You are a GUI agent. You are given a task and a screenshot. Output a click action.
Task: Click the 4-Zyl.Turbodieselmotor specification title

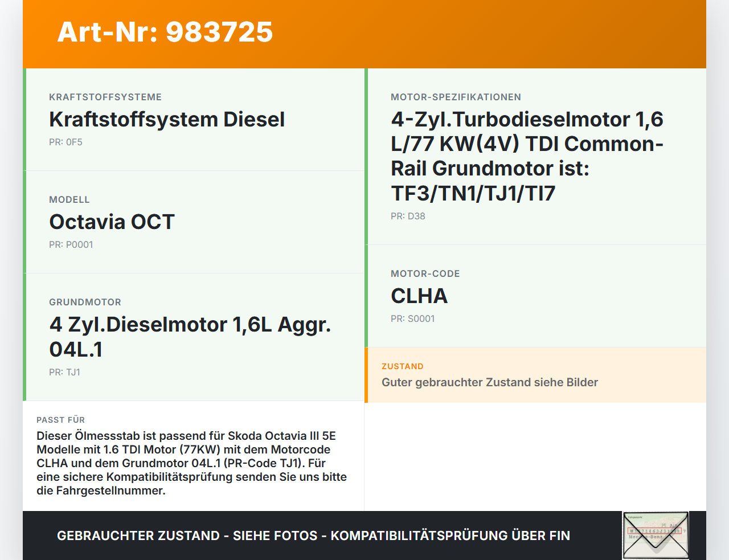click(x=527, y=156)
